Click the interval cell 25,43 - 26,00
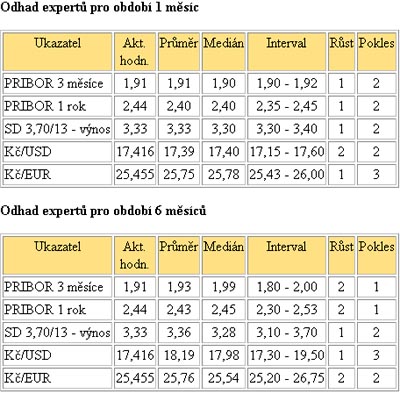The image size is (400, 394). pos(286,174)
